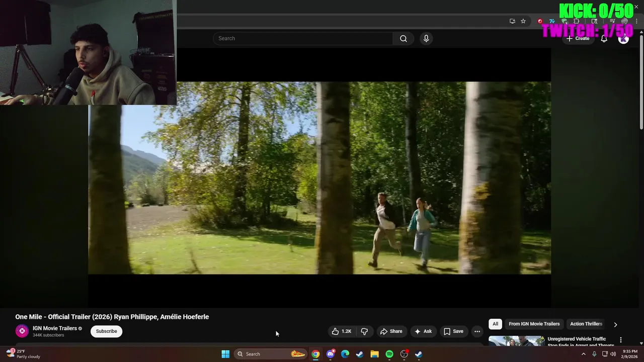644x362 pixels.
Task: Open File Explorer from the taskbar
Action: (x=374, y=354)
